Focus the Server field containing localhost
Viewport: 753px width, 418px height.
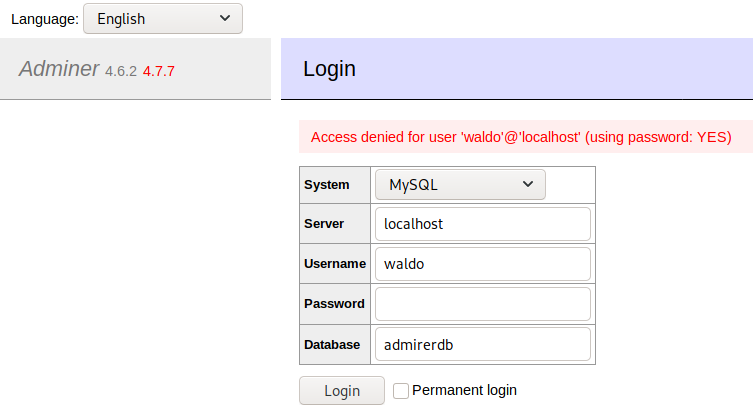[482, 224]
